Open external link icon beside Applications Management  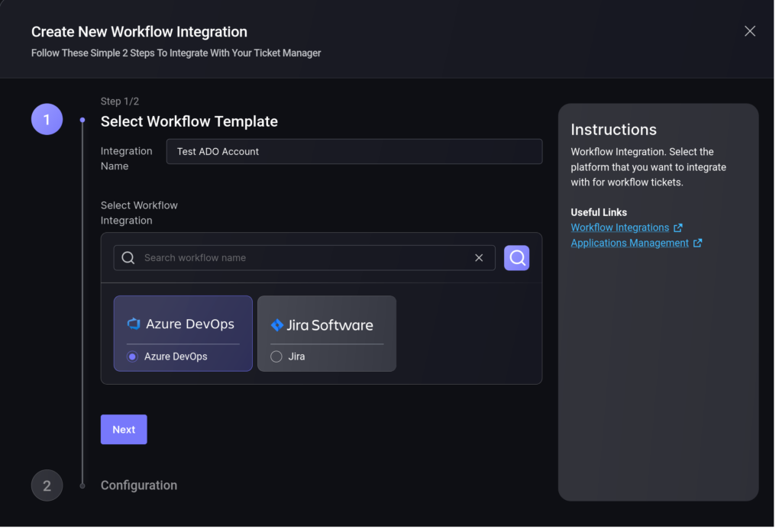pyautogui.click(x=697, y=243)
